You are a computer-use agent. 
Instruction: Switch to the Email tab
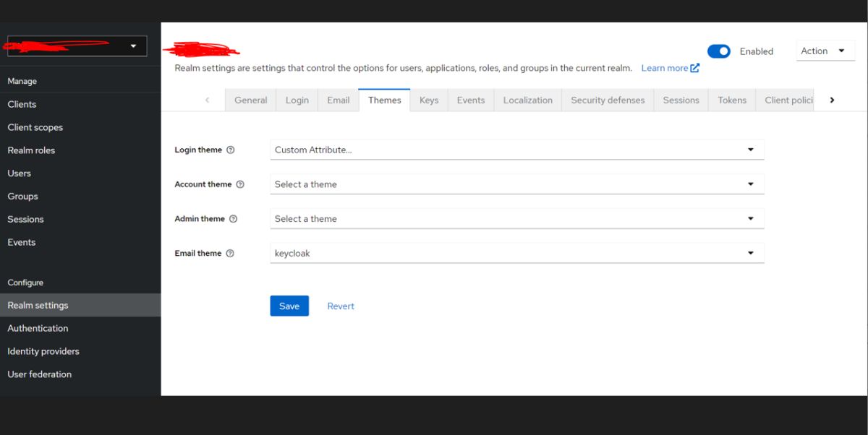339,100
